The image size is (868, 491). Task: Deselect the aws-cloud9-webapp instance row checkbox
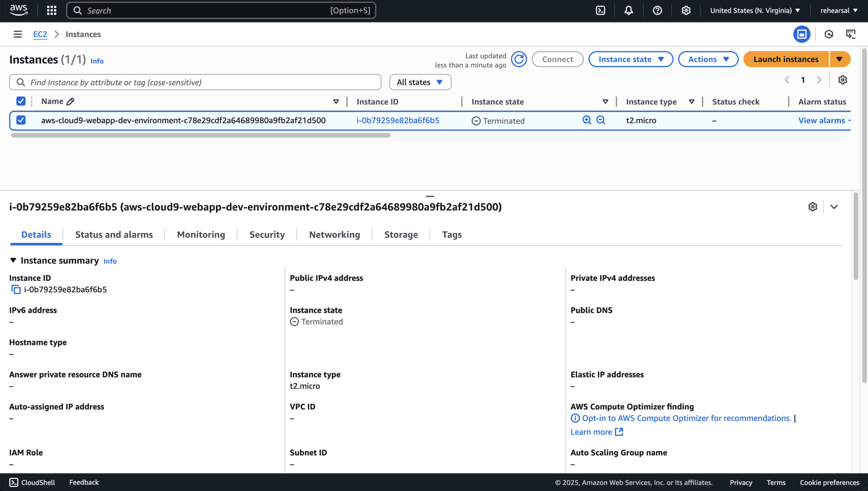(x=21, y=120)
